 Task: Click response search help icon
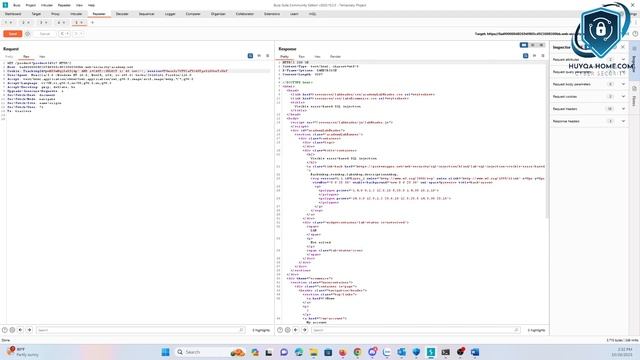(x=280, y=330)
